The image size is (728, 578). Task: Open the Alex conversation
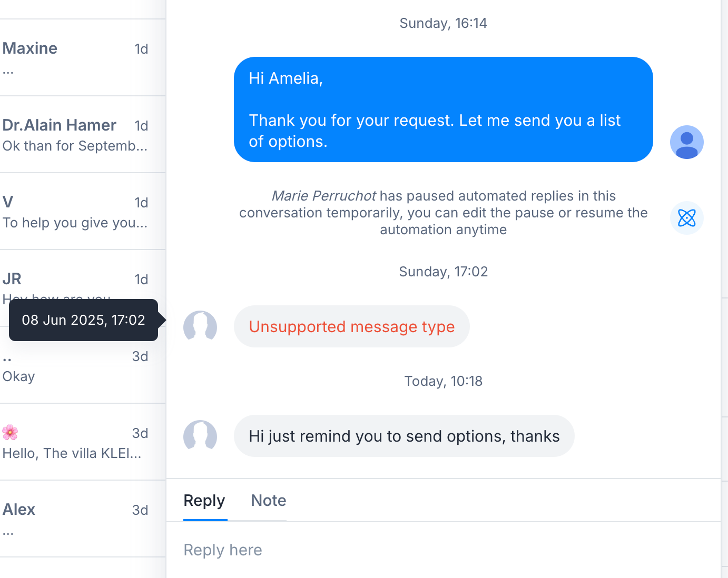pyautogui.click(x=83, y=519)
